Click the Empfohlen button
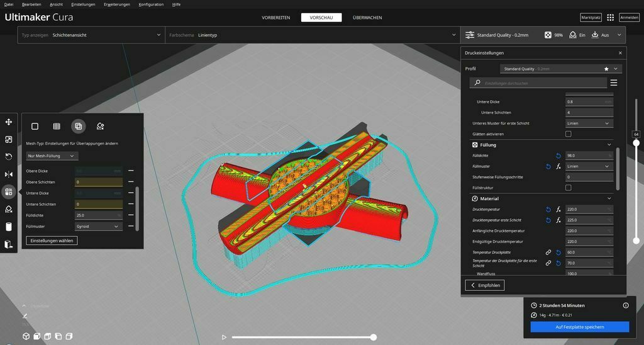644x345 pixels. click(x=485, y=285)
